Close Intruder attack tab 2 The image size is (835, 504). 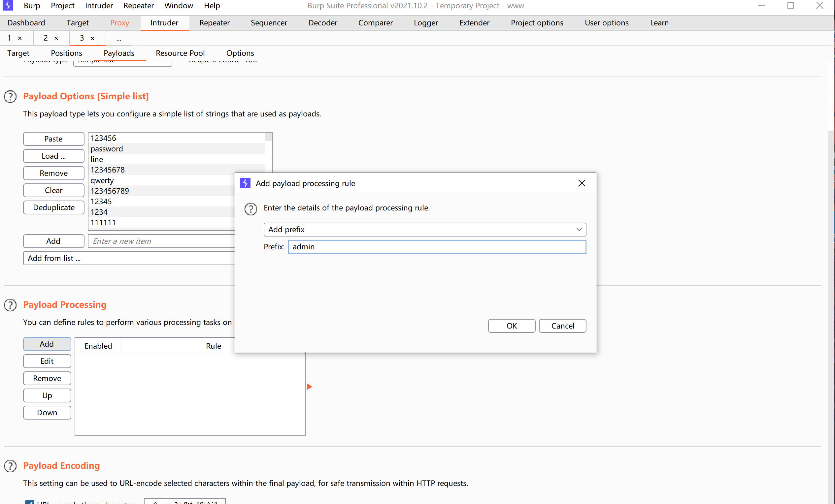(56, 38)
